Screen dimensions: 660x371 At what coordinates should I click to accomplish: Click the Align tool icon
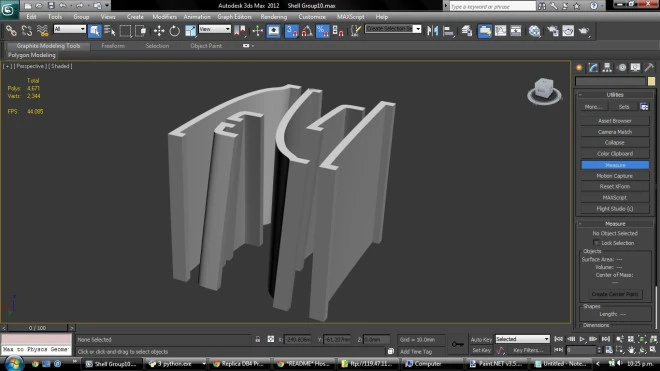[449, 31]
